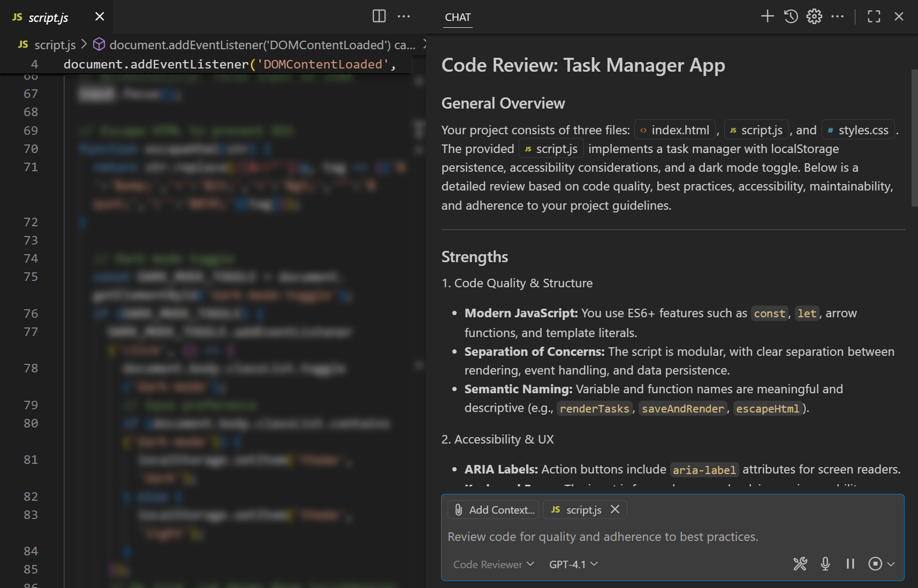Open the chat settings gear
The height and width of the screenshot is (588, 918).
[814, 16]
